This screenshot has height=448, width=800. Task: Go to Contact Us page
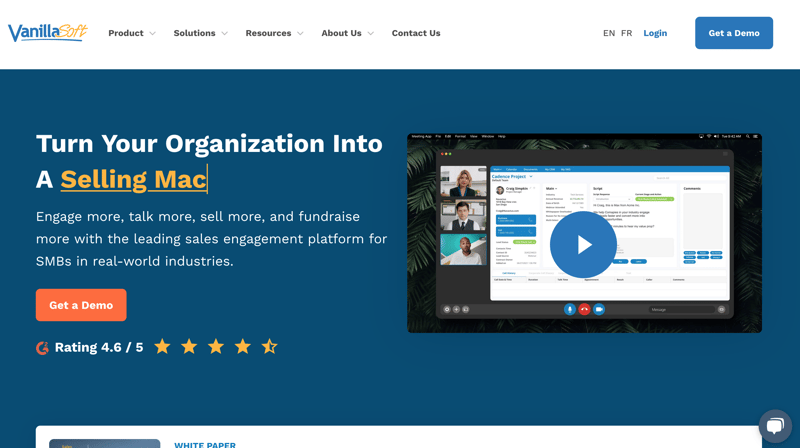(x=416, y=33)
